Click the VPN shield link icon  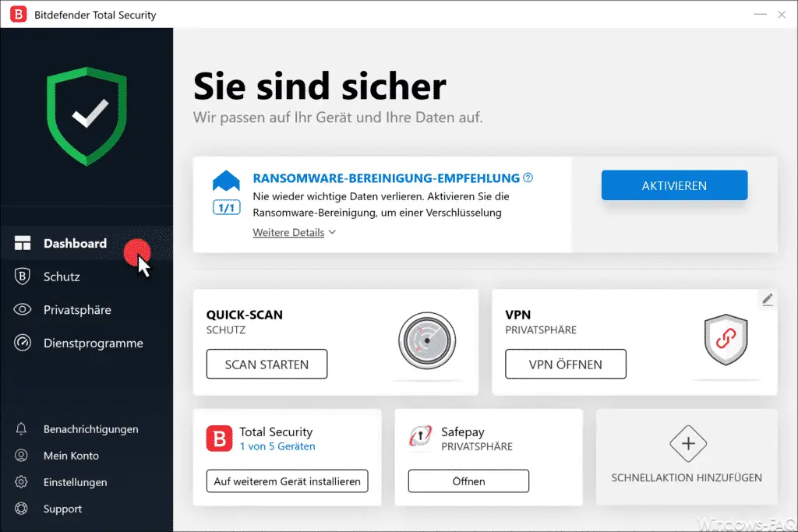pos(726,340)
